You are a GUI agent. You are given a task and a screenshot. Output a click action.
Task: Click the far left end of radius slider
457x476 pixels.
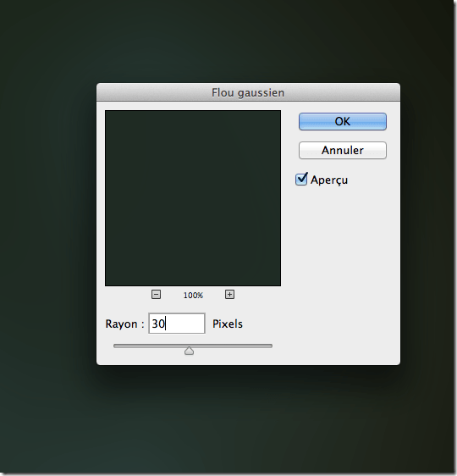[115, 346]
